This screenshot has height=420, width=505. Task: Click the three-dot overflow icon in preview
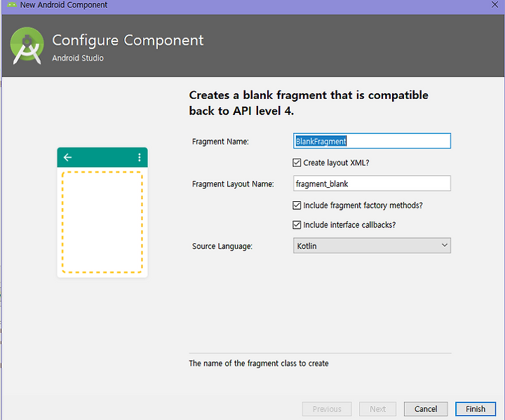[x=139, y=157]
